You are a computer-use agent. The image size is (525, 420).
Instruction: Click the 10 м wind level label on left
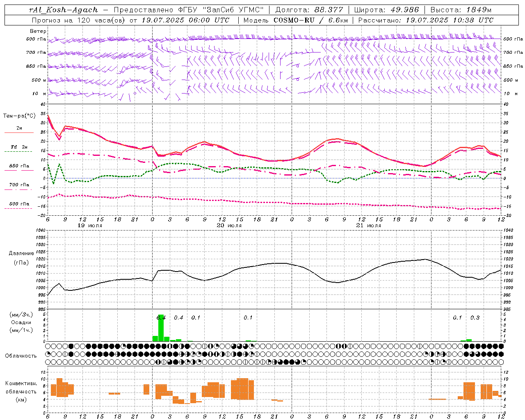click(39, 94)
